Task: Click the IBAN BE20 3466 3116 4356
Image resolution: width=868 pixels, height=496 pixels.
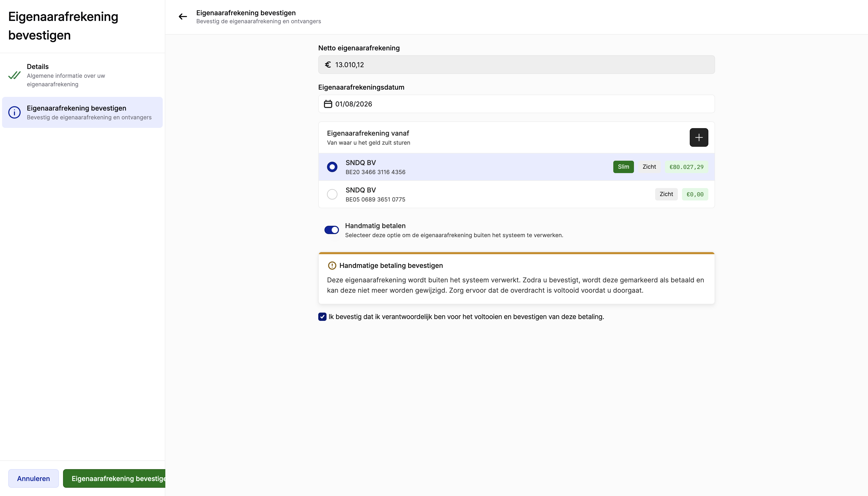Action: coord(375,172)
